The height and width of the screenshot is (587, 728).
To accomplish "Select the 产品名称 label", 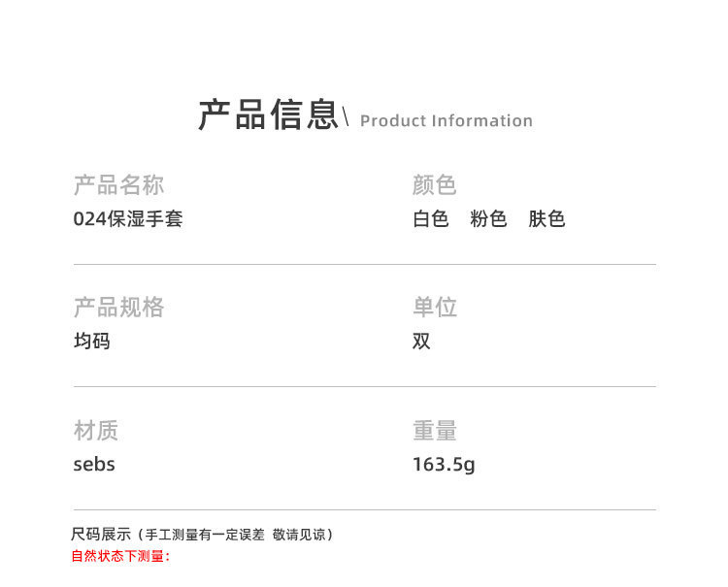I will [x=118, y=185].
